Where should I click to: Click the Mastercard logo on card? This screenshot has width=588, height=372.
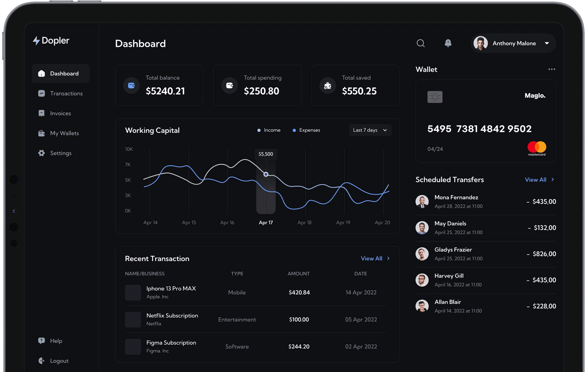click(537, 149)
